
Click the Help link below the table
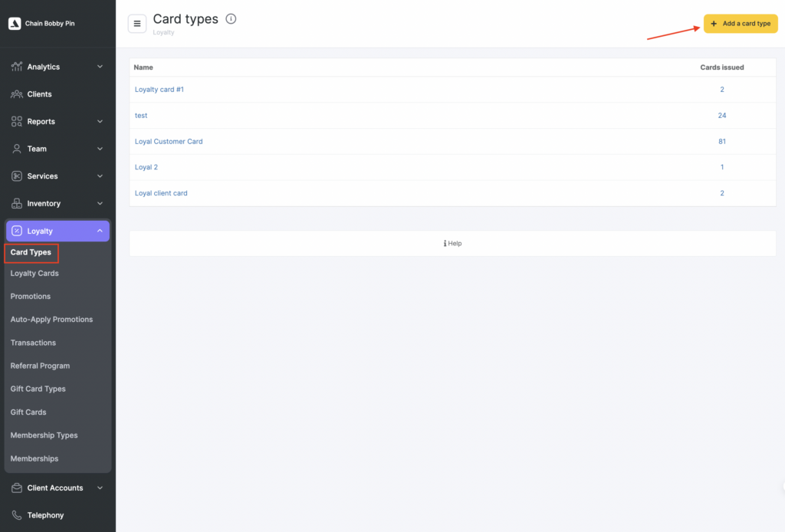click(452, 244)
